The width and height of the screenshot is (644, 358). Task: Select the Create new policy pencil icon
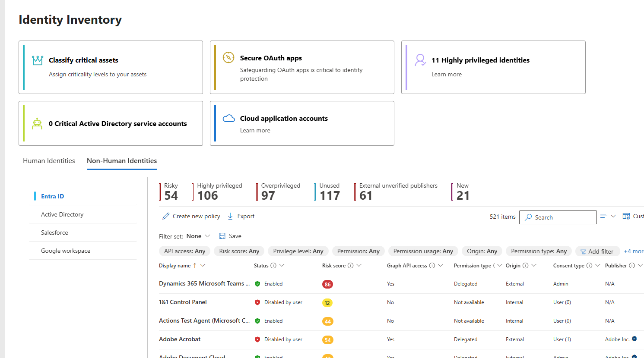click(165, 216)
